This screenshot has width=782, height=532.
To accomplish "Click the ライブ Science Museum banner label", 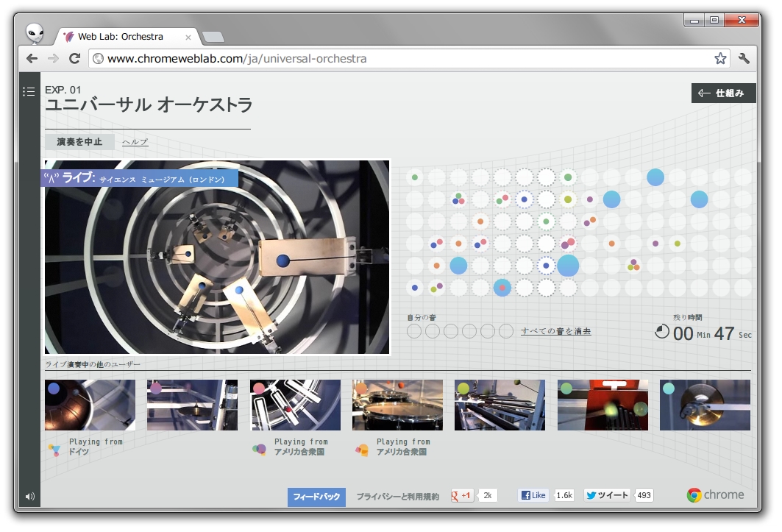I will click(140, 178).
